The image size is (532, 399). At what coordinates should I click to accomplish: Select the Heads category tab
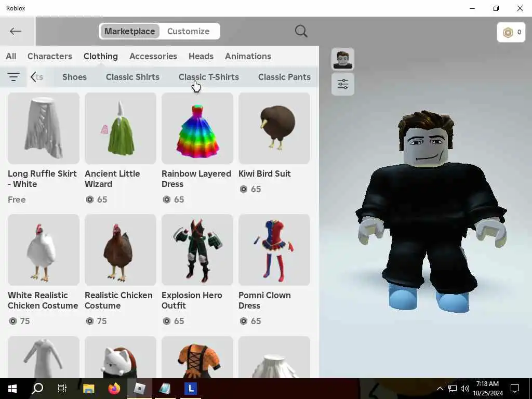[201, 56]
